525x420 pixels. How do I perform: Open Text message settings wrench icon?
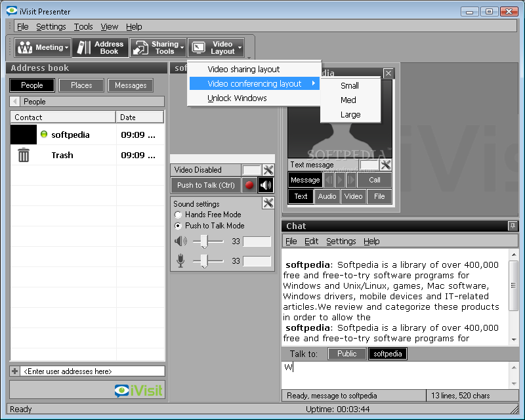click(x=386, y=165)
